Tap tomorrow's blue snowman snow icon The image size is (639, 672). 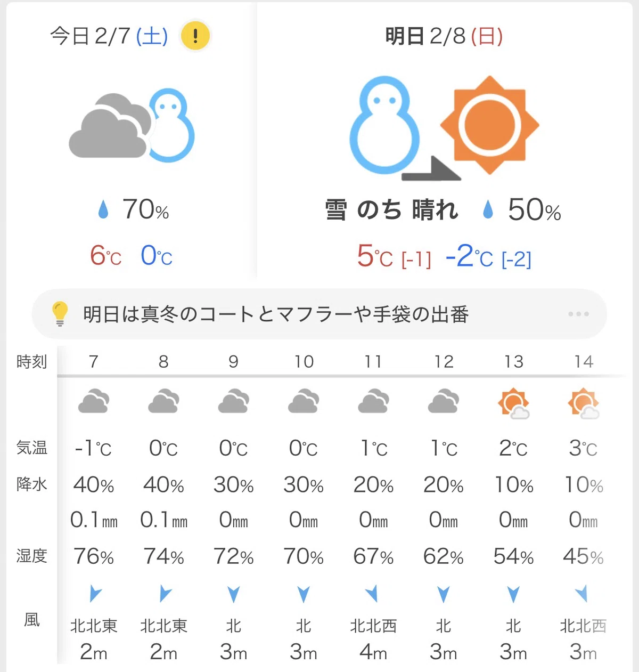[x=384, y=125]
